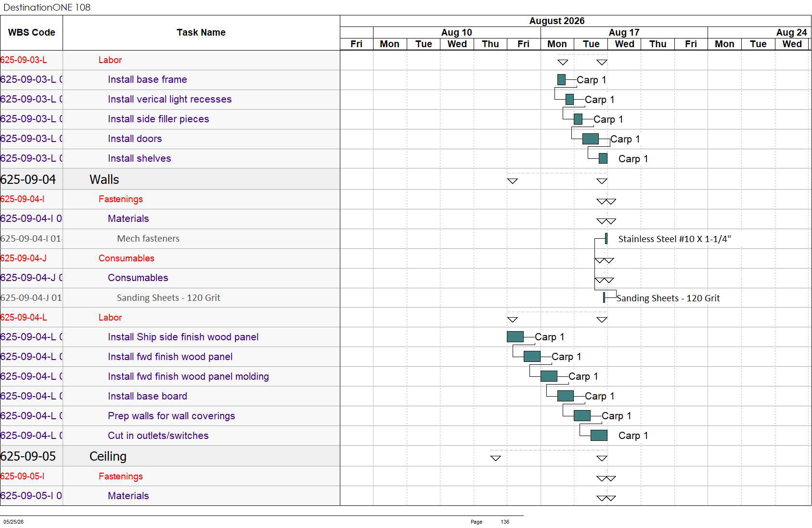The height and width of the screenshot is (528, 812).
Task: Select the Prep walls for wall coverings task
Action: point(171,416)
